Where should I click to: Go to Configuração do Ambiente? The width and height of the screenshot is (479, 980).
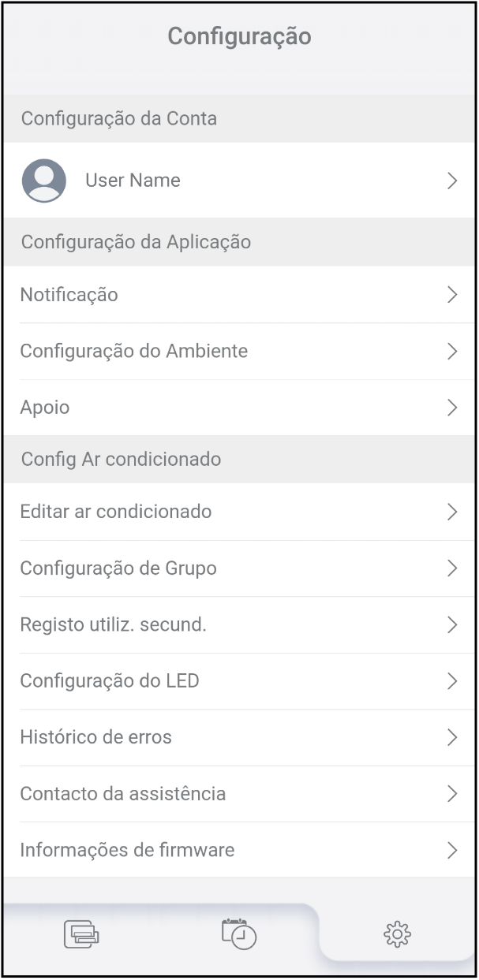(x=134, y=352)
